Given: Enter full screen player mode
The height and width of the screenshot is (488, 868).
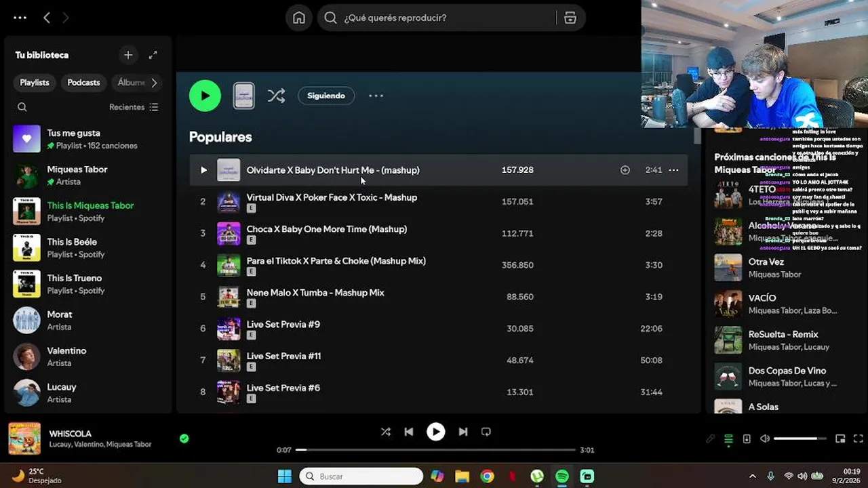Looking at the screenshot, I should [x=858, y=439].
